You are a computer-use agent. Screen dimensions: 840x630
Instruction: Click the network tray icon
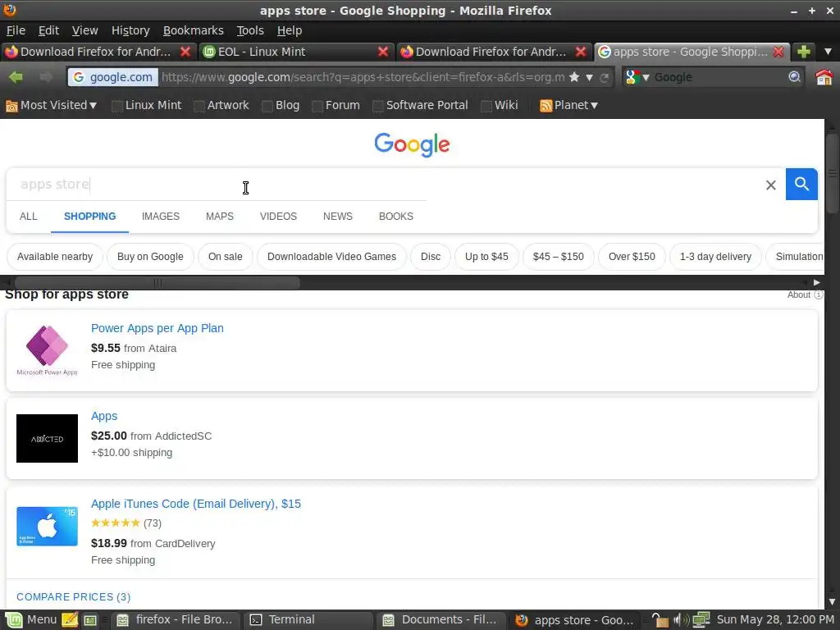[701, 620]
